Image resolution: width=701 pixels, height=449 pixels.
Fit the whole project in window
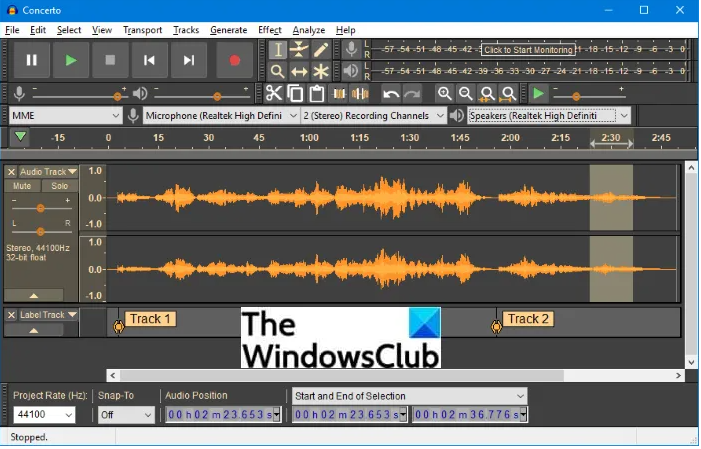click(x=509, y=93)
